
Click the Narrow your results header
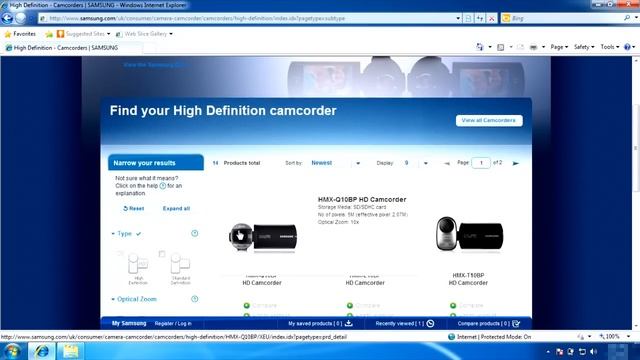coord(156,162)
